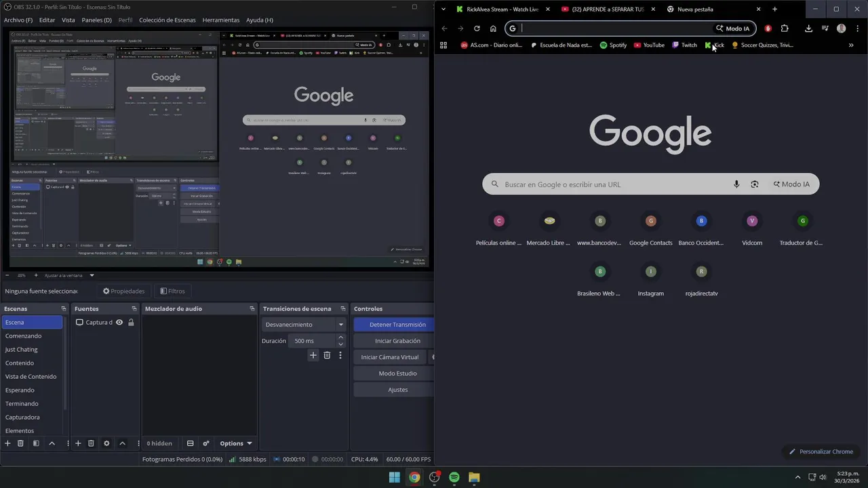Select the Vista de Contenido scene
This screenshot has width=868, height=488.
point(33,377)
